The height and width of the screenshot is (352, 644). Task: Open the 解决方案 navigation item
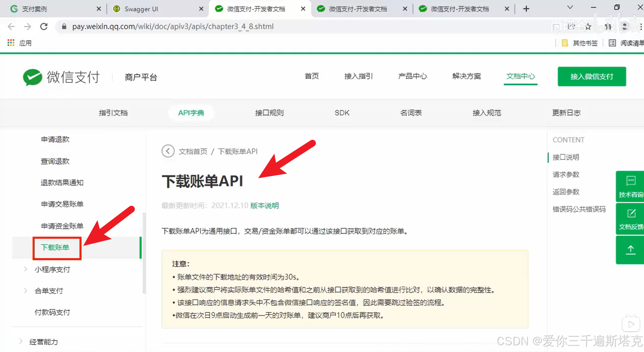point(466,76)
